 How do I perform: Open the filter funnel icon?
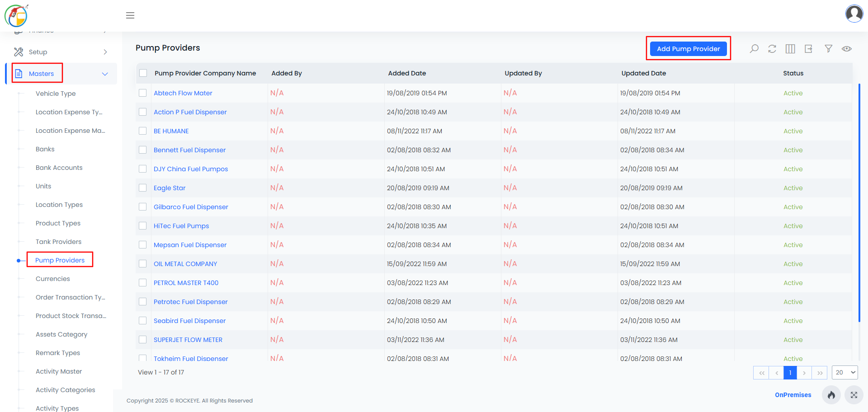[x=828, y=49]
